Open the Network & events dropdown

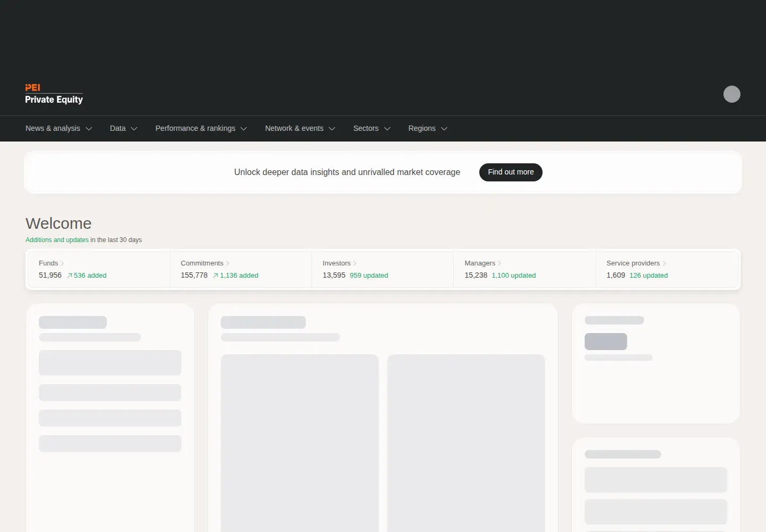tap(300, 128)
